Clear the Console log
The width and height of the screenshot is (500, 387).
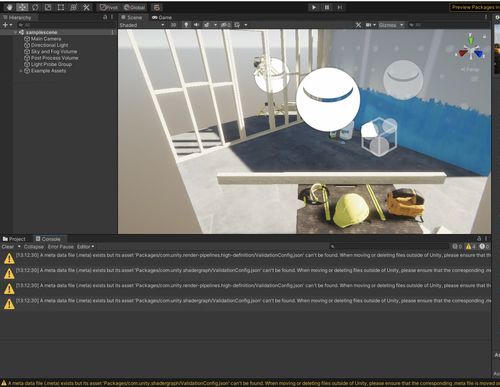pyautogui.click(x=8, y=247)
